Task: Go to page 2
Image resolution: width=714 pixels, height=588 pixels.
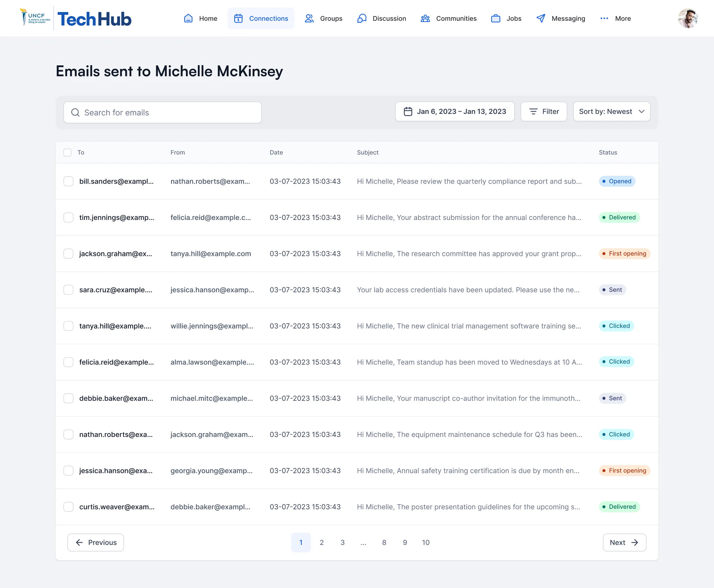Action: click(322, 543)
